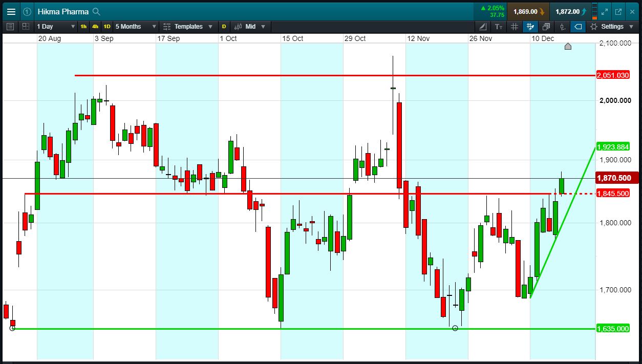Select the 1,845.500 red price label
This screenshot has width=642, height=364.
(x=613, y=194)
